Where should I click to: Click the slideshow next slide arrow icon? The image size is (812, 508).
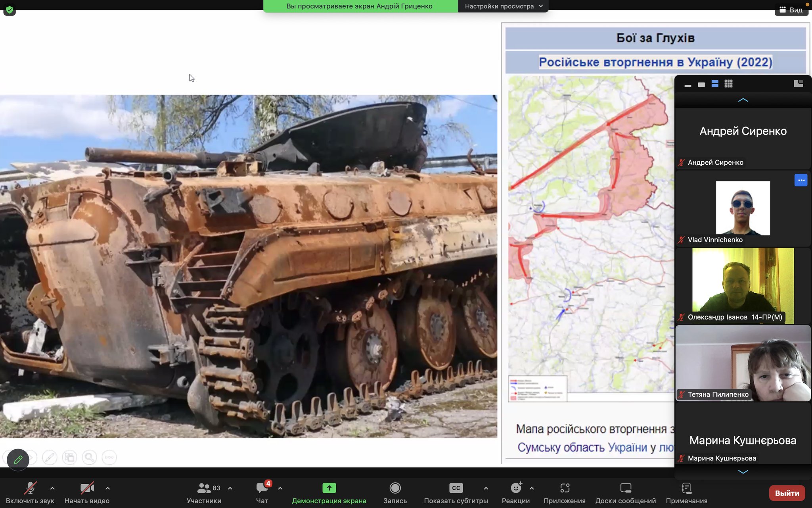point(33,458)
